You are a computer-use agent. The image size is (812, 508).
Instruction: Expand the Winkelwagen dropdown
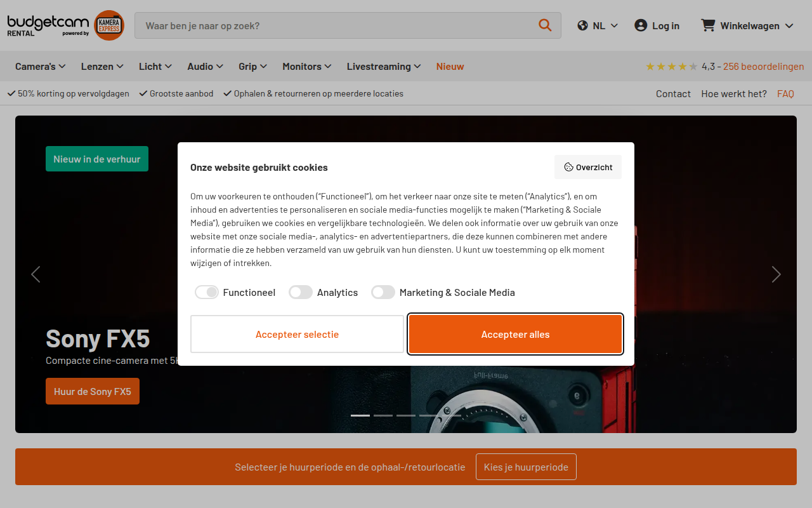click(x=747, y=25)
